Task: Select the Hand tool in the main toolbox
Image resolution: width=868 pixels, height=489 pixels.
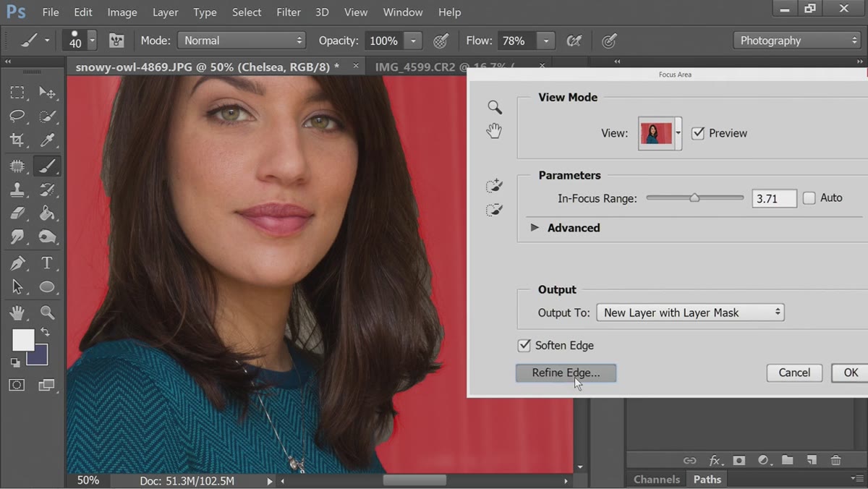Action: (17, 312)
